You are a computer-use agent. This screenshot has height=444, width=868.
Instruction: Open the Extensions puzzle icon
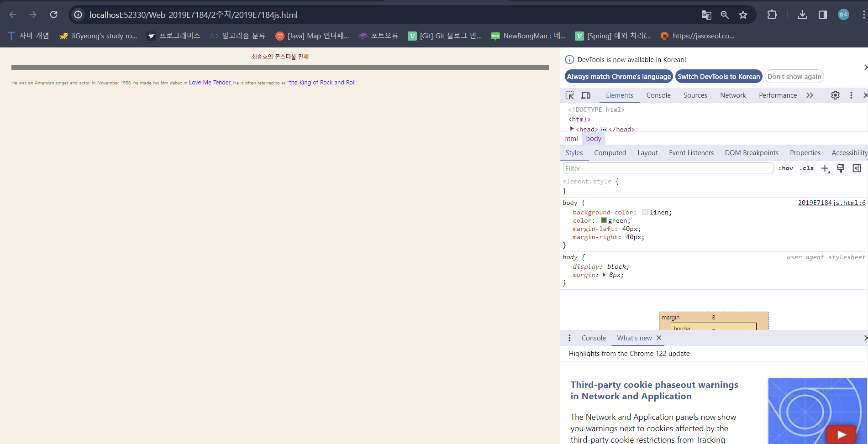point(772,15)
